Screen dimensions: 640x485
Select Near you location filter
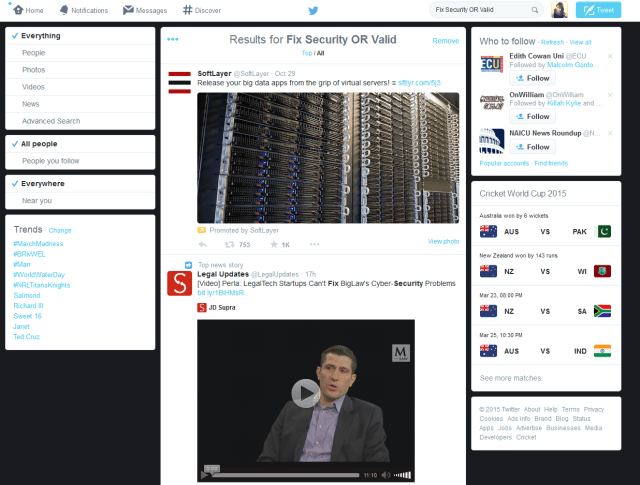pos(80,201)
